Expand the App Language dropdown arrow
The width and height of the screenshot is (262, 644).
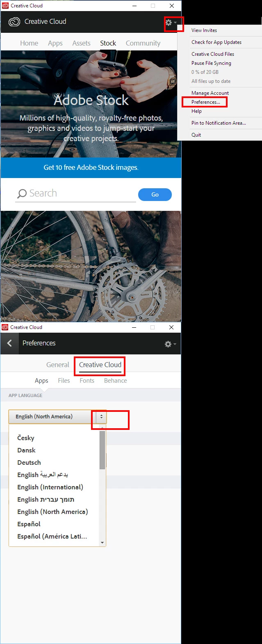[101, 417]
